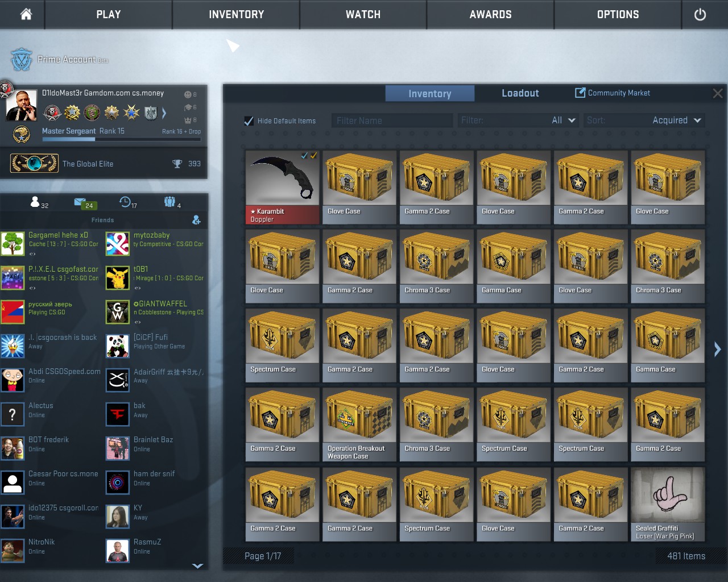Viewport: 728px width, 582px height.
Task: Open Community Market external link icon
Action: (580, 93)
